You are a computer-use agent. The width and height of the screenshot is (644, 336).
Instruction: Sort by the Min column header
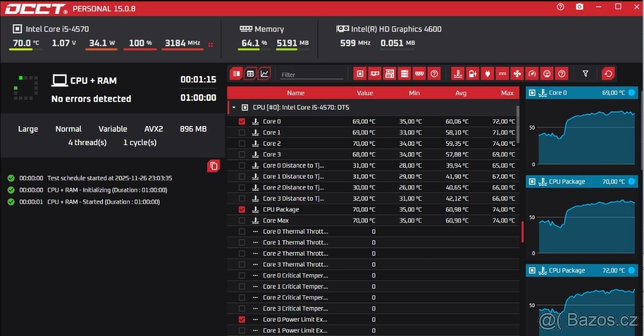point(414,93)
